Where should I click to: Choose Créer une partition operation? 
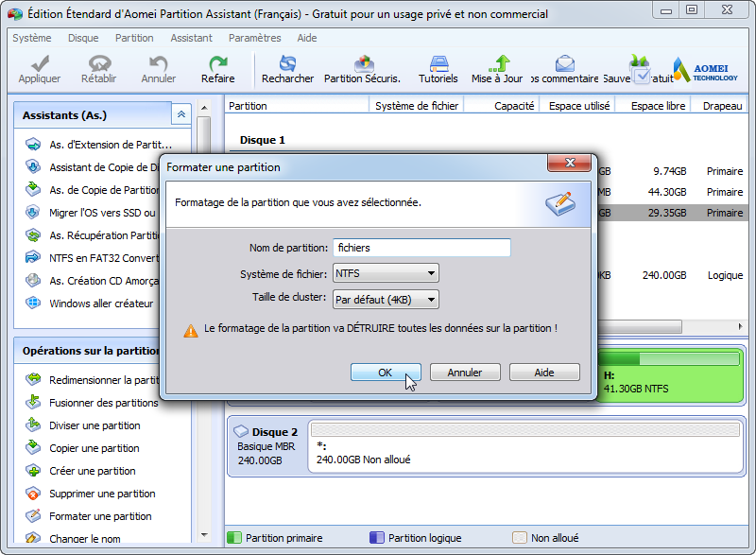[x=80, y=471]
